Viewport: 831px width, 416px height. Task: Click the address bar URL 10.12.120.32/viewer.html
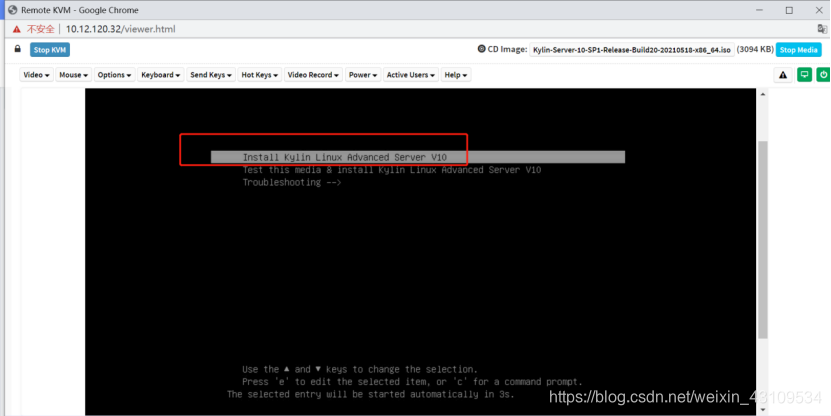[120, 29]
